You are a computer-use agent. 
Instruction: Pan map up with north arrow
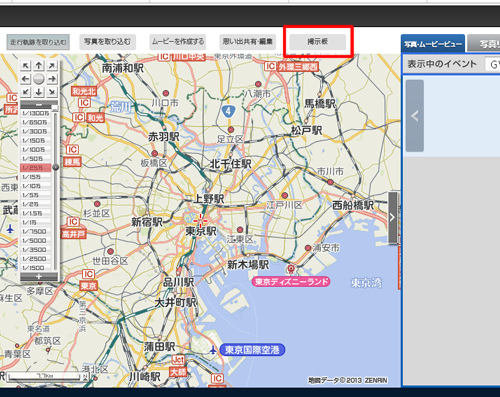click(39, 66)
